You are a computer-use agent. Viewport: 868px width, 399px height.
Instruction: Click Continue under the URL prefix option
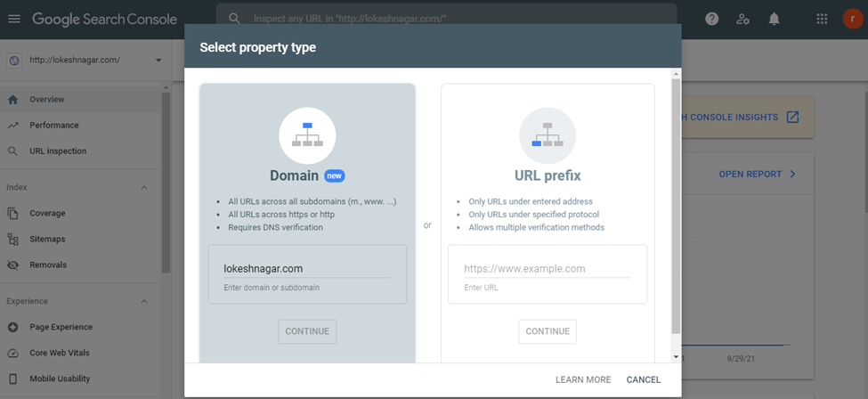click(x=548, y=331)
